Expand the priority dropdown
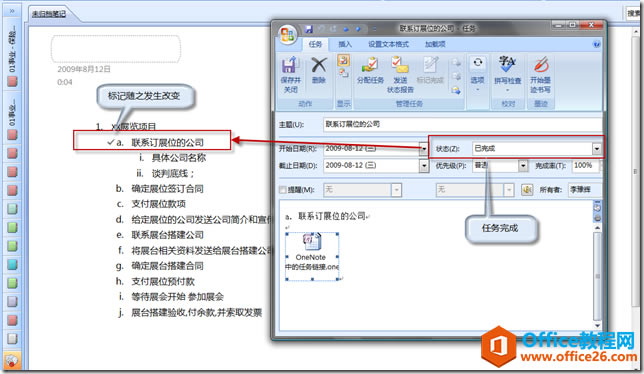Image resolution: width=644 pixels, height=374 pixels. 523,166
